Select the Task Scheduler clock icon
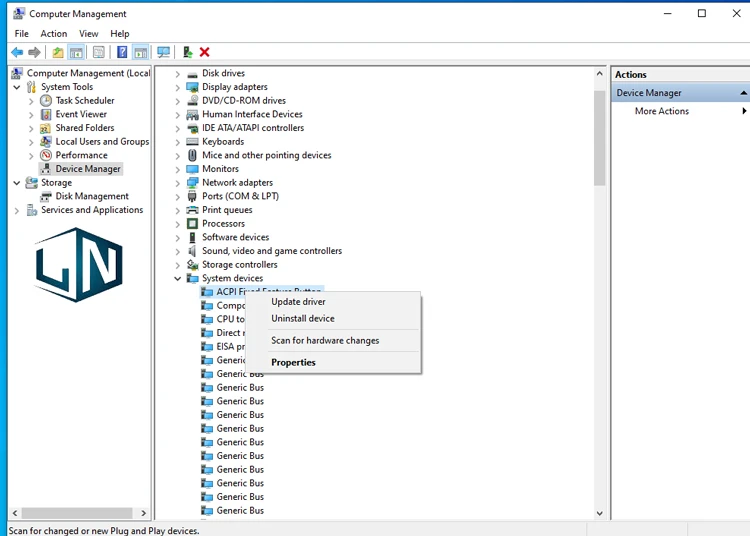750x536 pixels. coord(46,101)
